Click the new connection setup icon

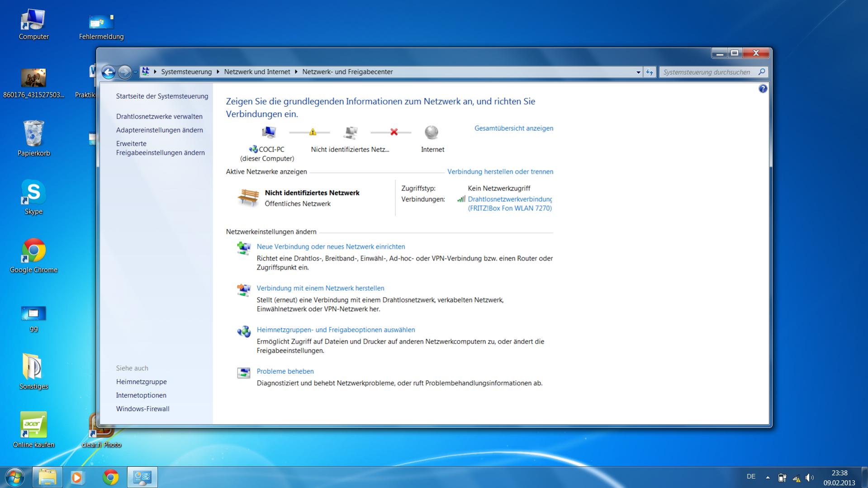click(x=243, y=248)
